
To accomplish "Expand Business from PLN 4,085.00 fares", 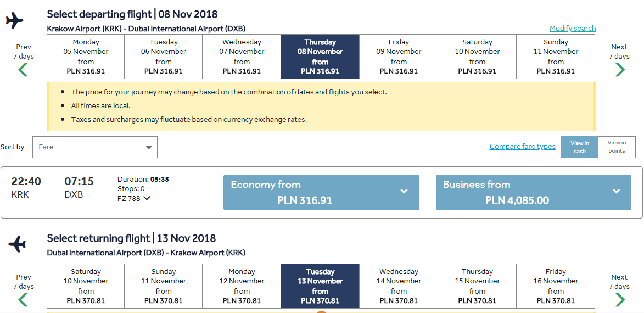I will tap(533, 192).
